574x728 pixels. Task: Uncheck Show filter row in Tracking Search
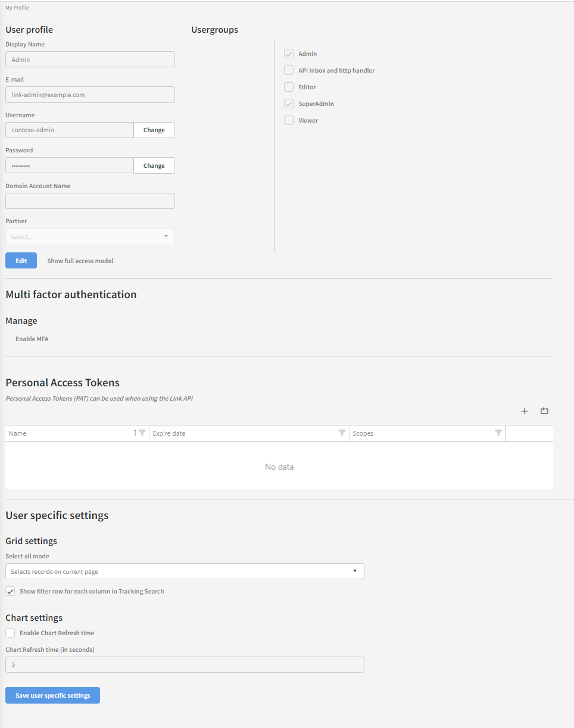point(10,592)
